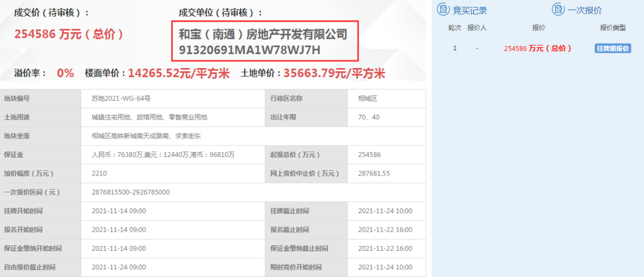Click the 楼面单价 value 14265.52元/平方米
Screen dimensions: 644x277
coord(179,73)
